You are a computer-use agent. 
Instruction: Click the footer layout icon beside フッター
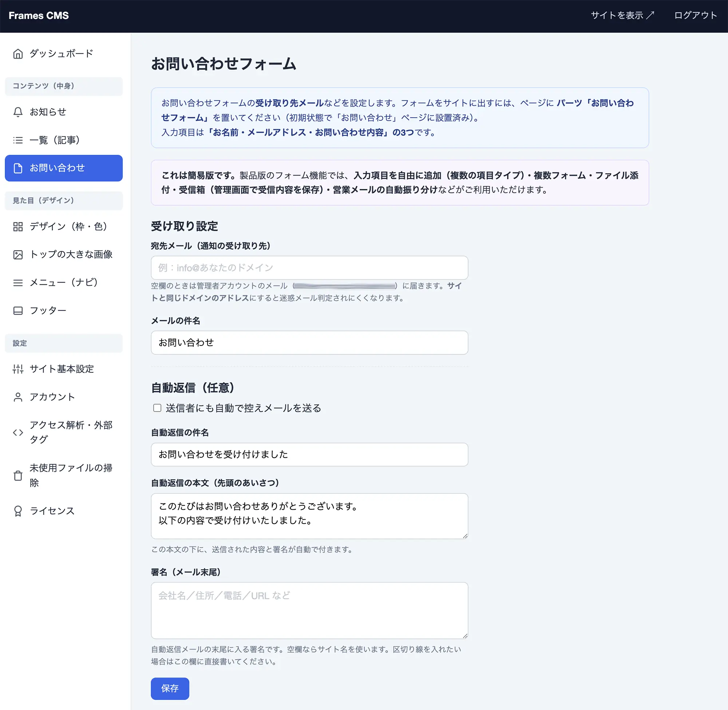pos(18,311)
